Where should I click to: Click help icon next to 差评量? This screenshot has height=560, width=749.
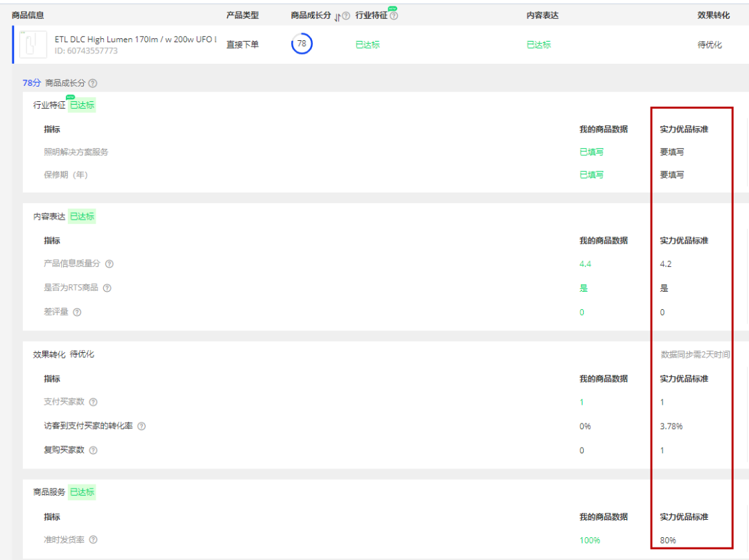click(77, 313)
